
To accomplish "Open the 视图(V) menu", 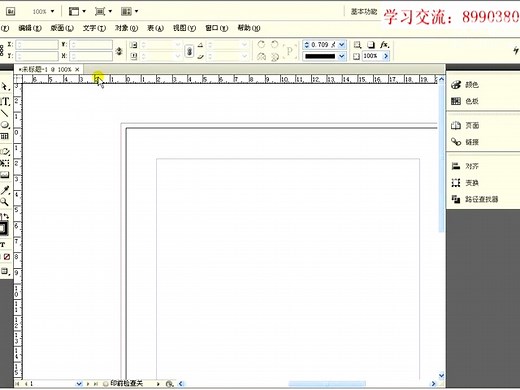I will click(184, 28).
